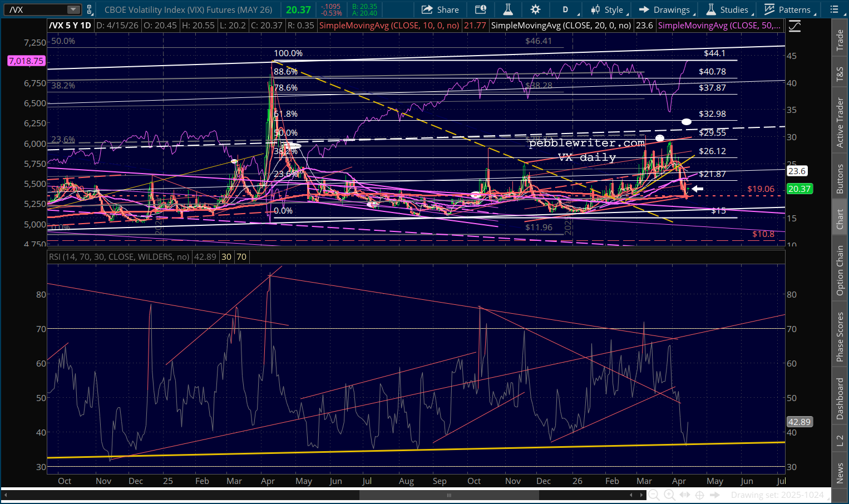Click the symbol link clip icon
Viewport: 849px width, 504px height.
(90, 9)
